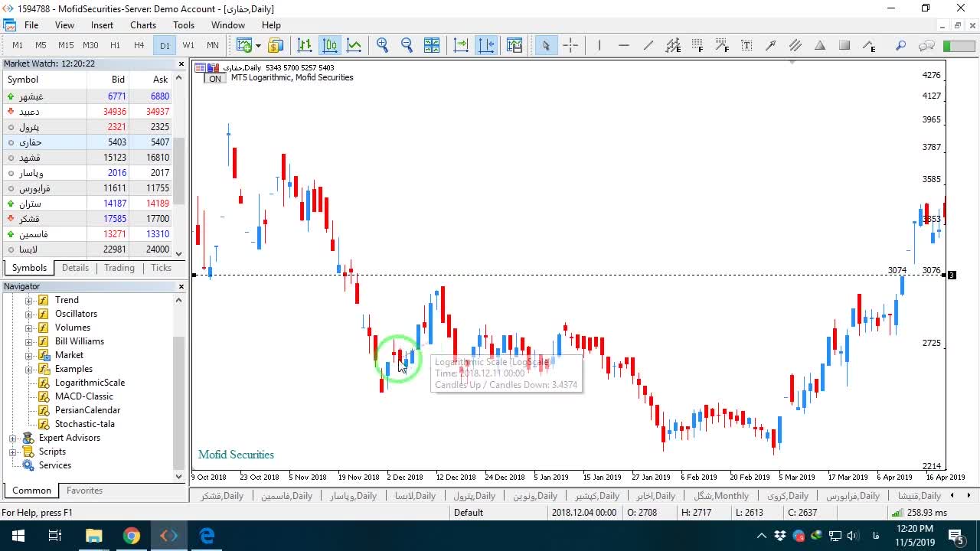The width and height of the screenshot is (980, 551).
Task: Close the Market Watch panel
Action: click(181, 64)
